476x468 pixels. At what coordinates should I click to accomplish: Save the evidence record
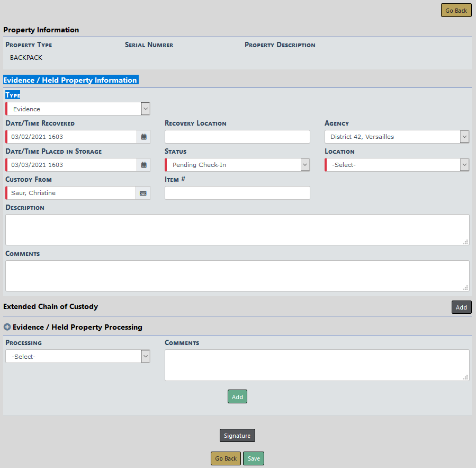click(x=254, y=458)
